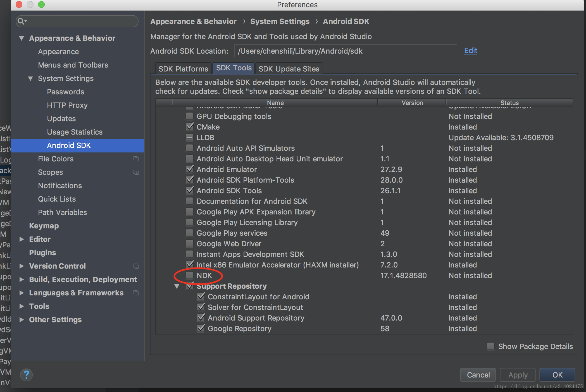The image size is (586, 392).
Task: Open Quick Lists settings
Action: pos(57,199)
